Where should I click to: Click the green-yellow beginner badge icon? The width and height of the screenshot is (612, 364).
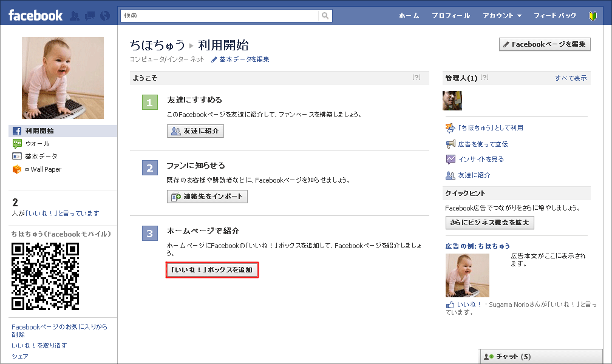coord(593,16)
